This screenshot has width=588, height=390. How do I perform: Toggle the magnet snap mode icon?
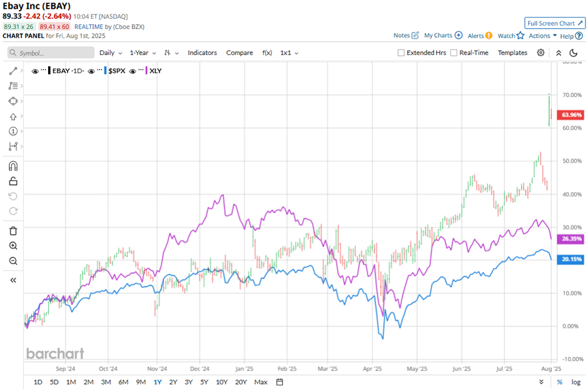coord(13,166)
